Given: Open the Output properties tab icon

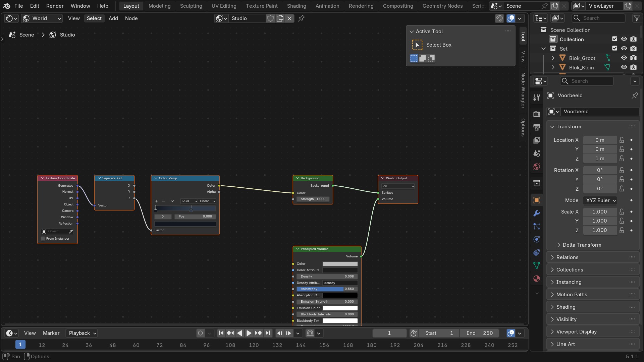Looking at the screenshot, I should (537, 127).
